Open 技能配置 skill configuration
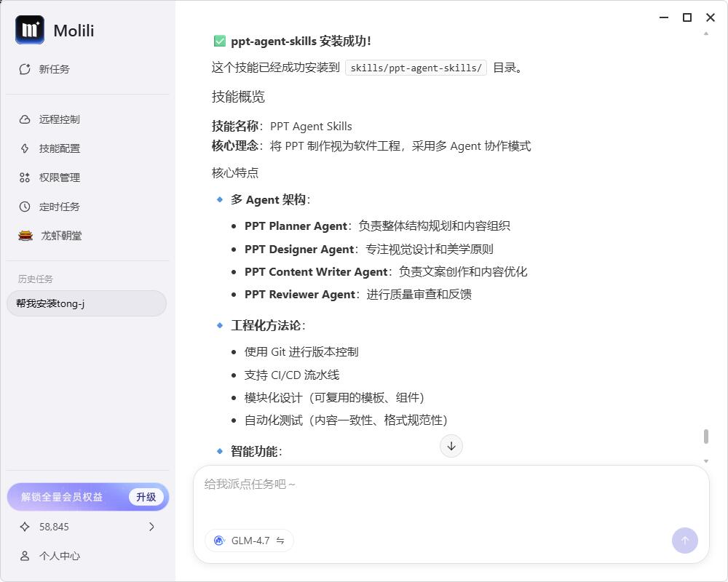Viewport: 728px width, 582px height. [x=50, y=148]
